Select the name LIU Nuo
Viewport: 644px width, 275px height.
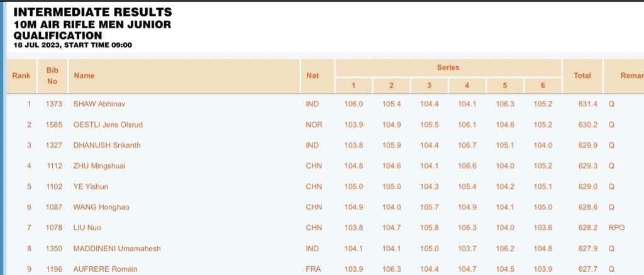point(87,228)
